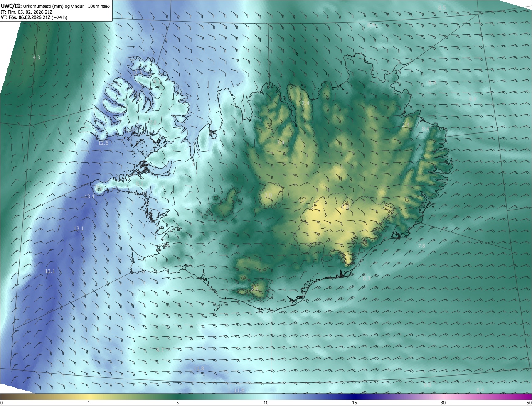This screenshot has width=532, height=406.
Task: Click the '0' tick on the color scale
Action: click(2, 403)
